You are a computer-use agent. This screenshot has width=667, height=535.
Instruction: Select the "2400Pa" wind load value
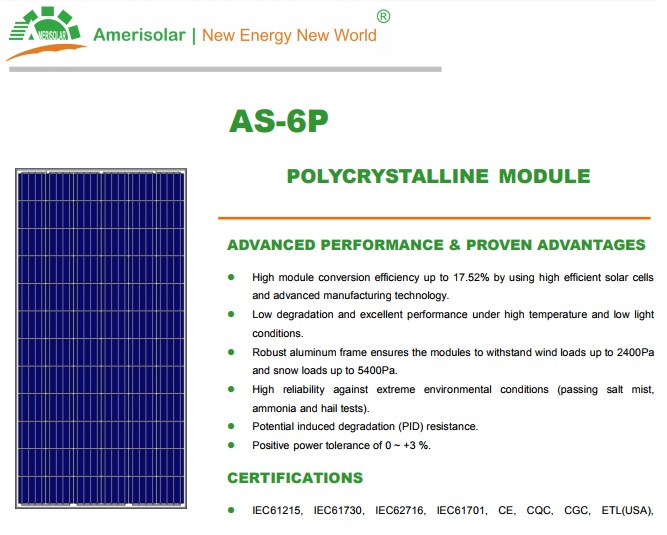coord(636,353)
